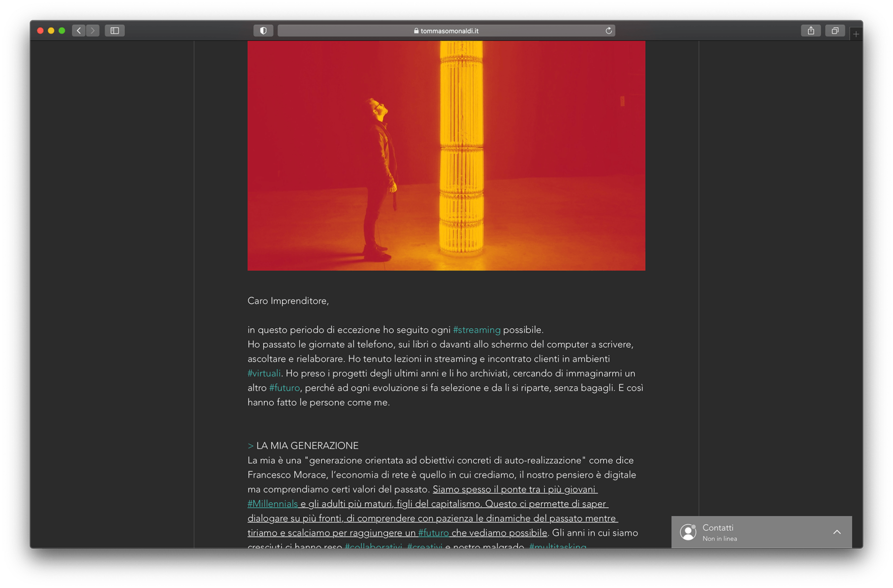Open the privacy report shield icon
Screen dimensions: 893x588
(x=263, y=31)
